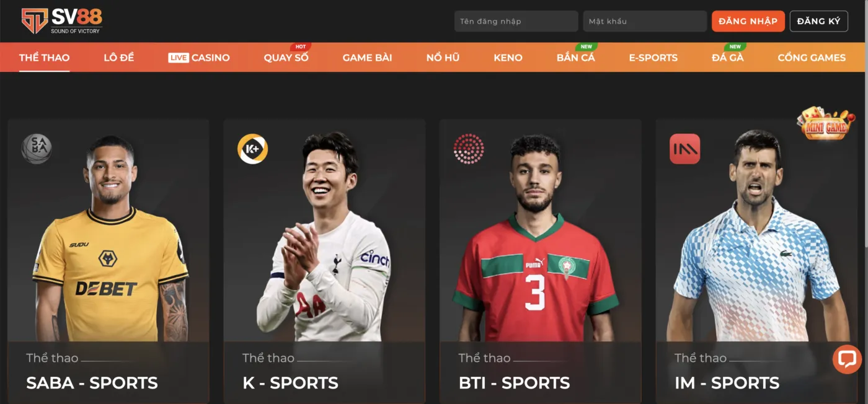Open the IM - SPORTS card
868x404 pixels.
[756, 261]
